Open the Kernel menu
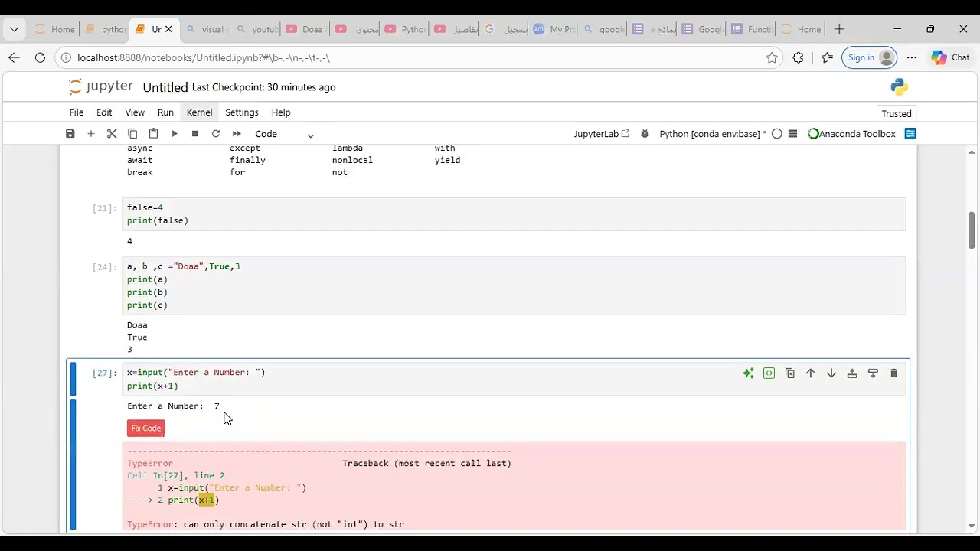Image resolution: width=980 pixels, height=551 pixels. 199,112
